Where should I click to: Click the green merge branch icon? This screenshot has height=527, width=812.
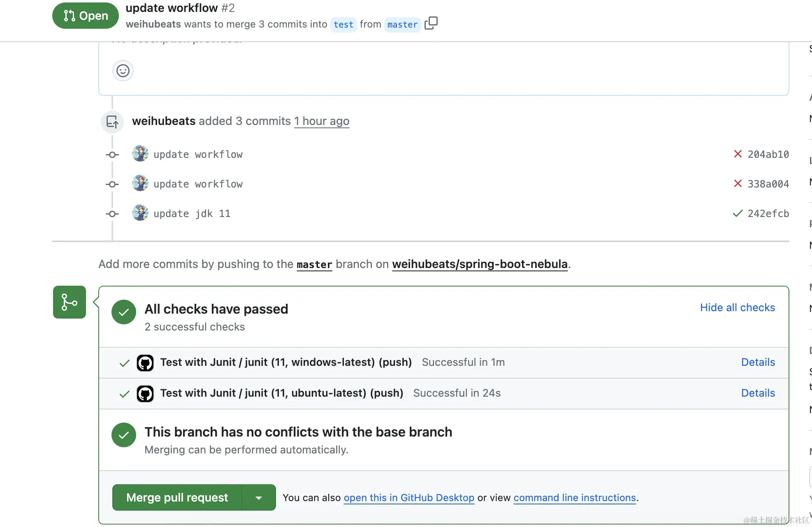click(x=69, y=302)
